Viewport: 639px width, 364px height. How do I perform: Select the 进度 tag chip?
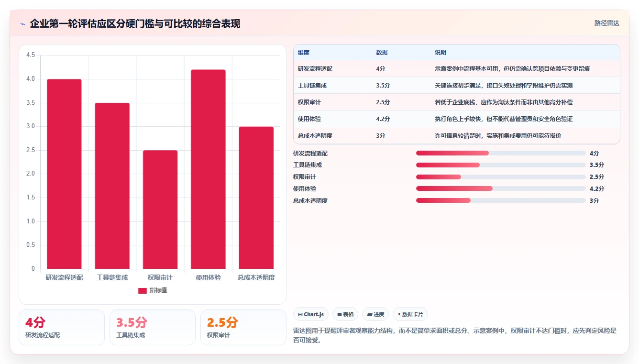[375, 314]
